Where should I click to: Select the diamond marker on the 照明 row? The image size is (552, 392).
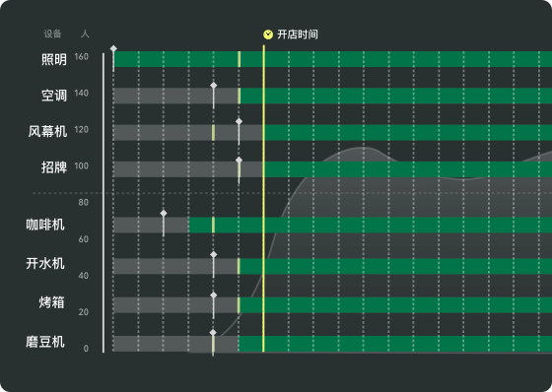click(113, 49)
